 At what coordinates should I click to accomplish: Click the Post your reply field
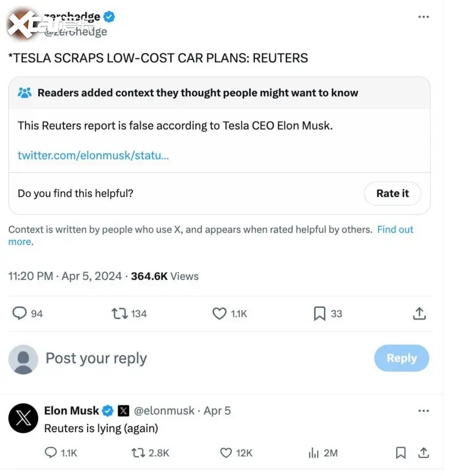96,358
